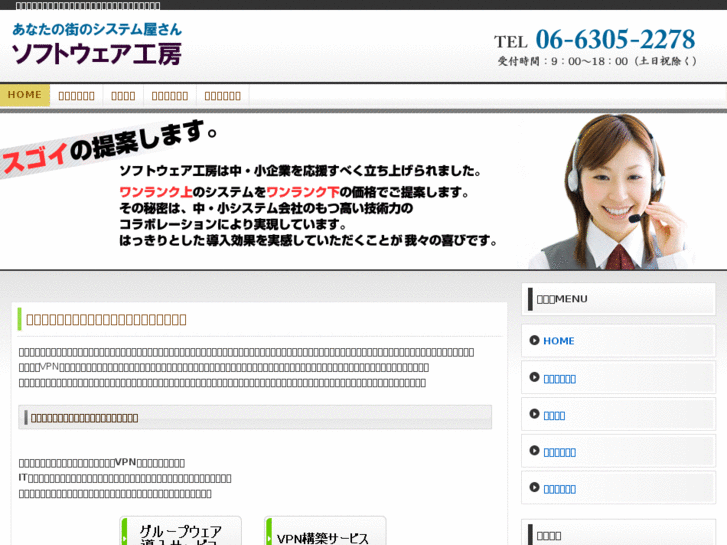Viewport: 727px width, 545px height.
Task: Click the HOME link in sidebar menu
Action: tap(559, 341)
